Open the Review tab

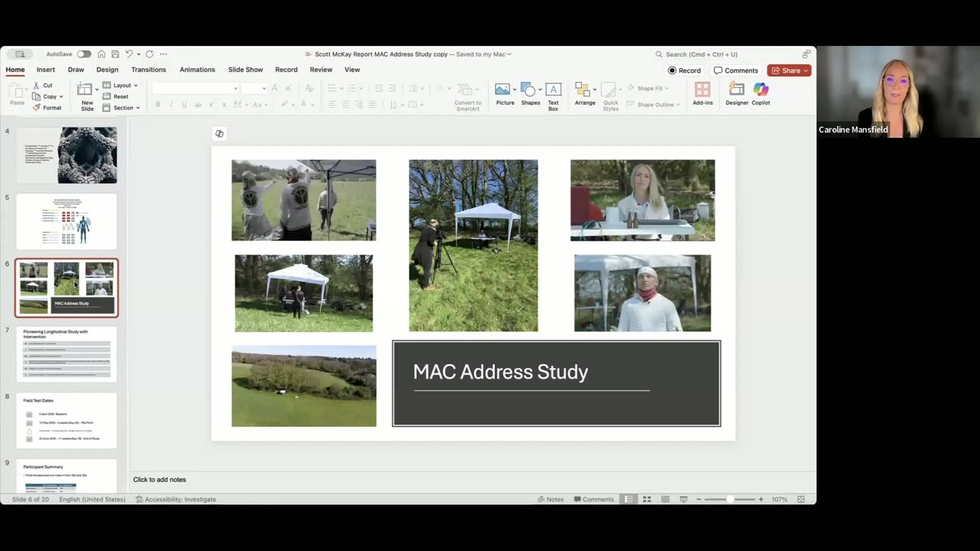click(x=321, y=70)
